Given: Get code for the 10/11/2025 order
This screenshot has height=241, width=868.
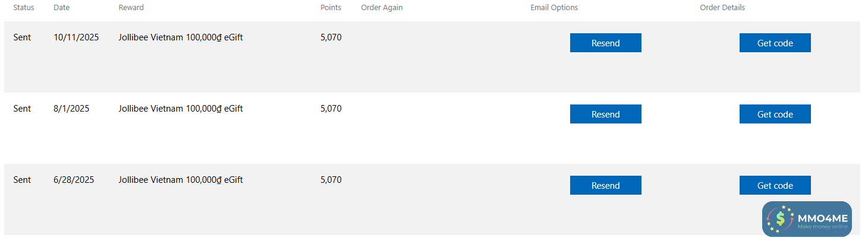Looking at the screenshot, I should point(775,43).
